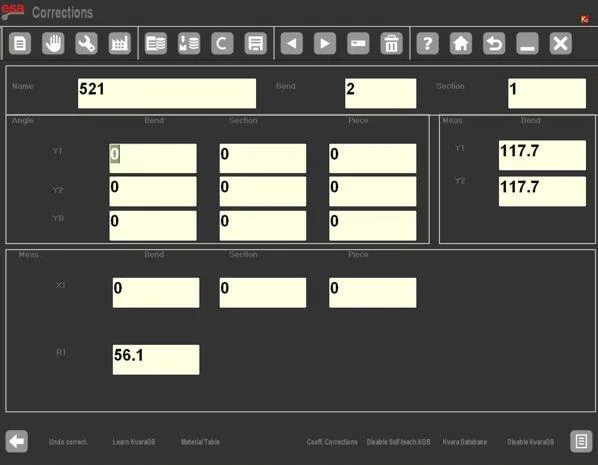This screenshot has height=465, width=598.
Task: Open Coeff. Corrections
Action: click(332, 442)
